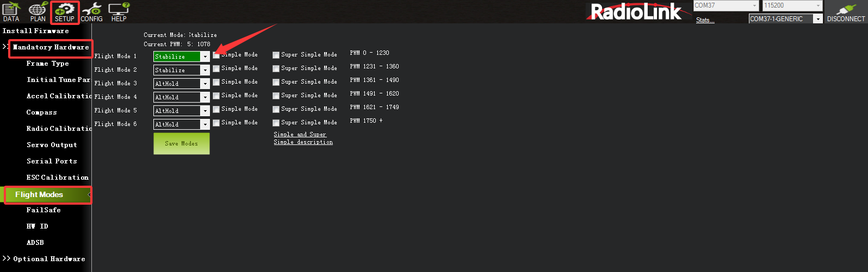Toggle Simple Mode for Flight Mode 4

216,96
